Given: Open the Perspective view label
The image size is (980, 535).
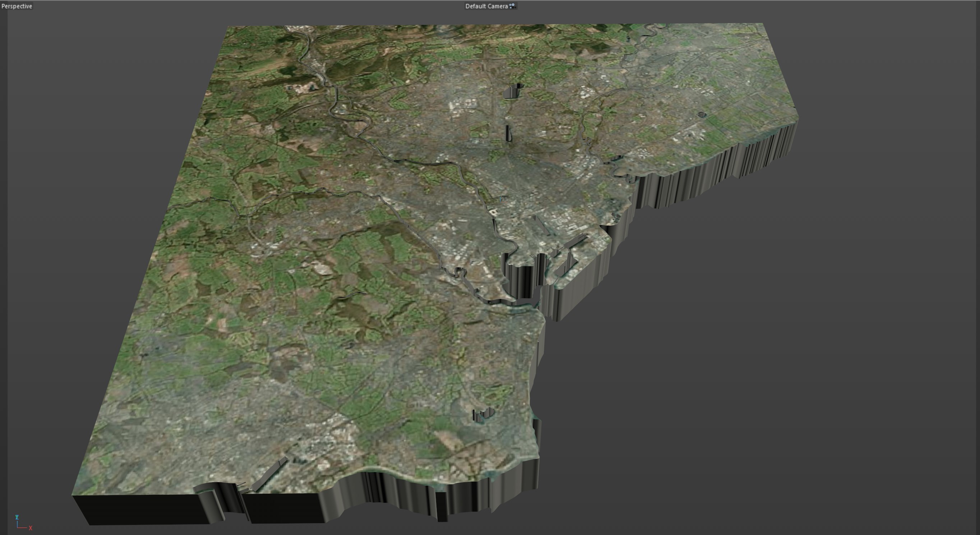Looking at the screenshot, I should [17, 6].
